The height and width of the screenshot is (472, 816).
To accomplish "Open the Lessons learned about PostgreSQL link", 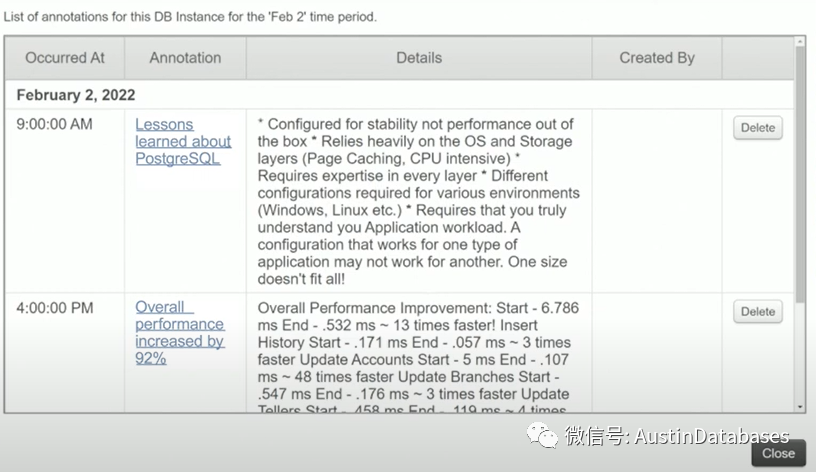I will point(183,142).
